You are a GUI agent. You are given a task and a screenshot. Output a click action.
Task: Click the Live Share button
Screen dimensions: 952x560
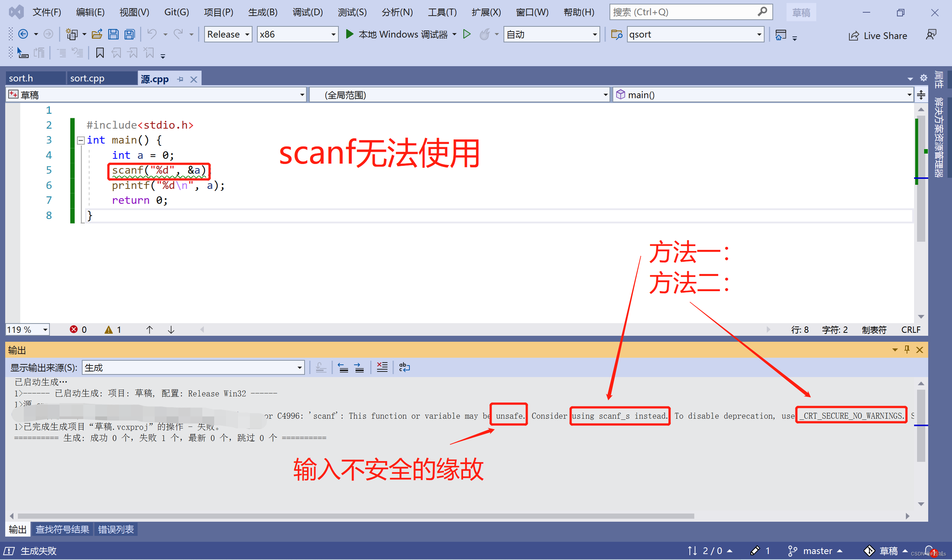click(x=878, y=36)
